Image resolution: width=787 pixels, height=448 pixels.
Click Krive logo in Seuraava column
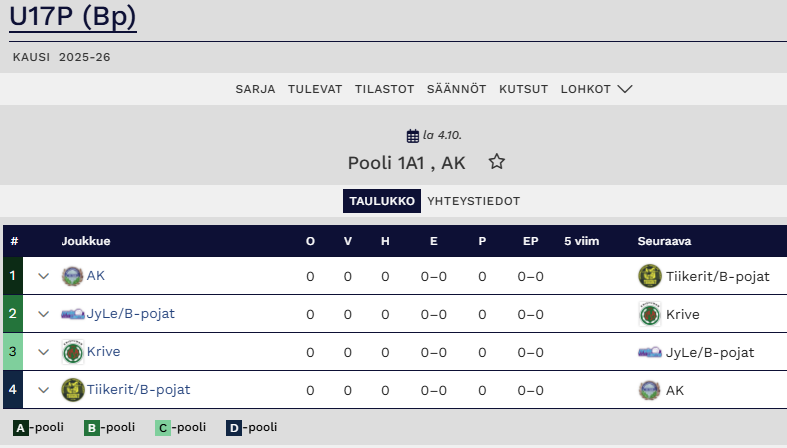(x=650, y=314)
